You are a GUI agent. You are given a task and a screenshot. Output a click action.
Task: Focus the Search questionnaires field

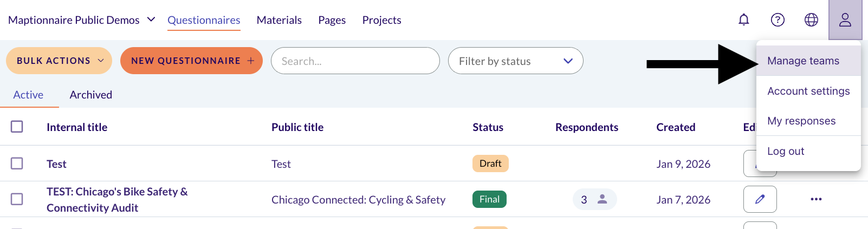355,61
